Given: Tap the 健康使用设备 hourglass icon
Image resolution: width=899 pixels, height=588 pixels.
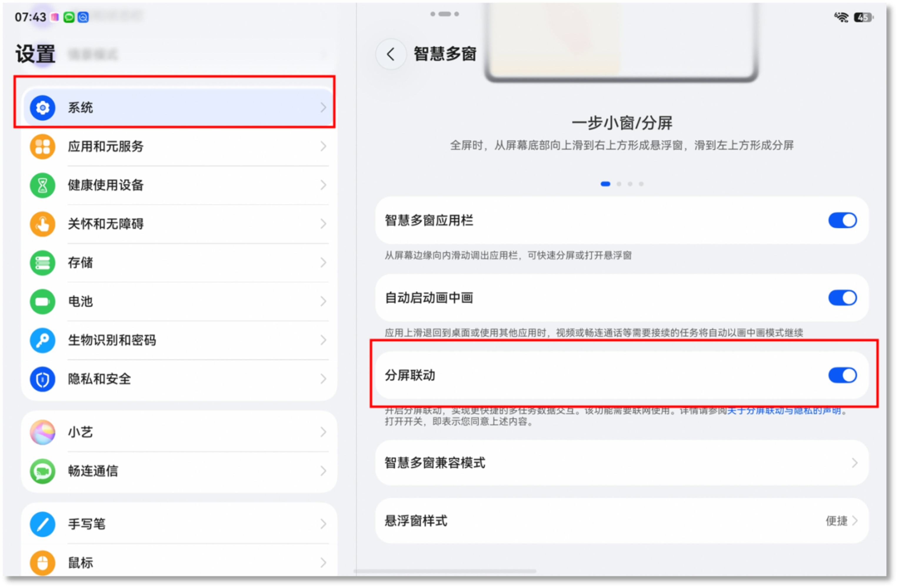Looking at the screenshot, I should point(43,186).
